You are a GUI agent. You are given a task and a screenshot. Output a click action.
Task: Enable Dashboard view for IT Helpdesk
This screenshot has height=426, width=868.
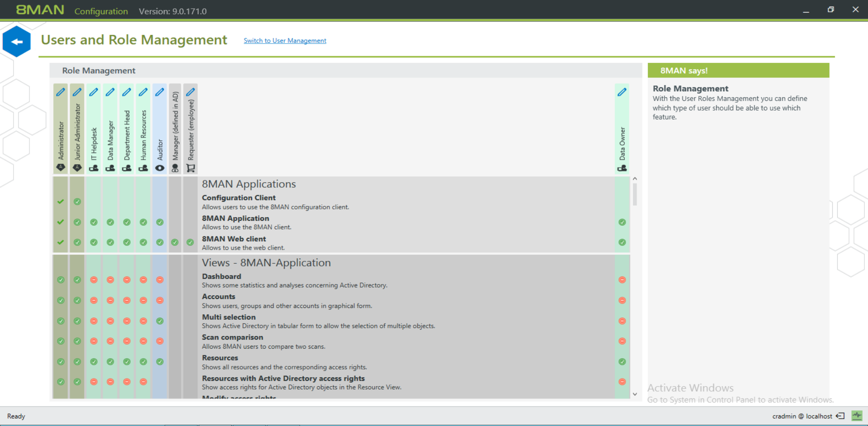tap(94, 280)
